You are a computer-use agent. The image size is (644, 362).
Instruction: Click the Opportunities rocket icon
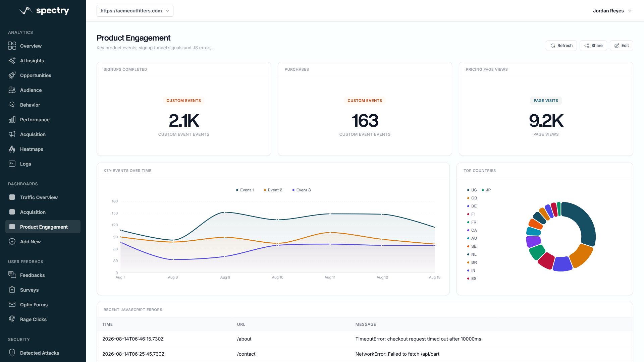[12, 75]
